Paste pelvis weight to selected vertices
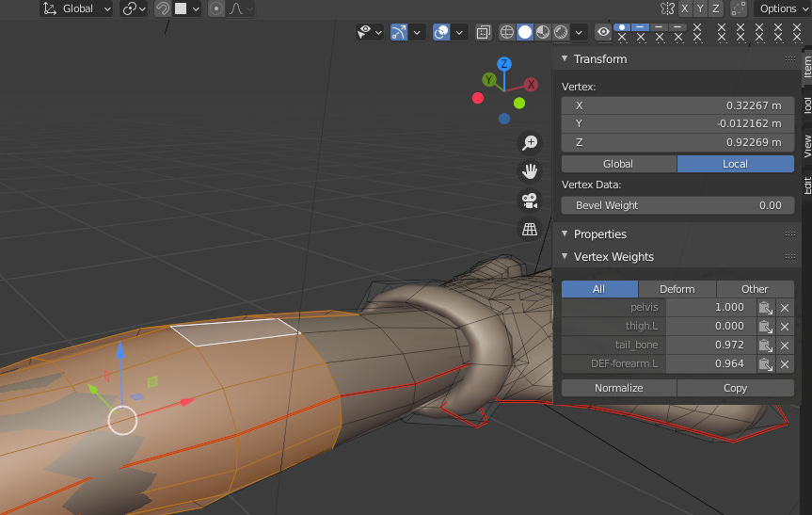 pos(765,308)
